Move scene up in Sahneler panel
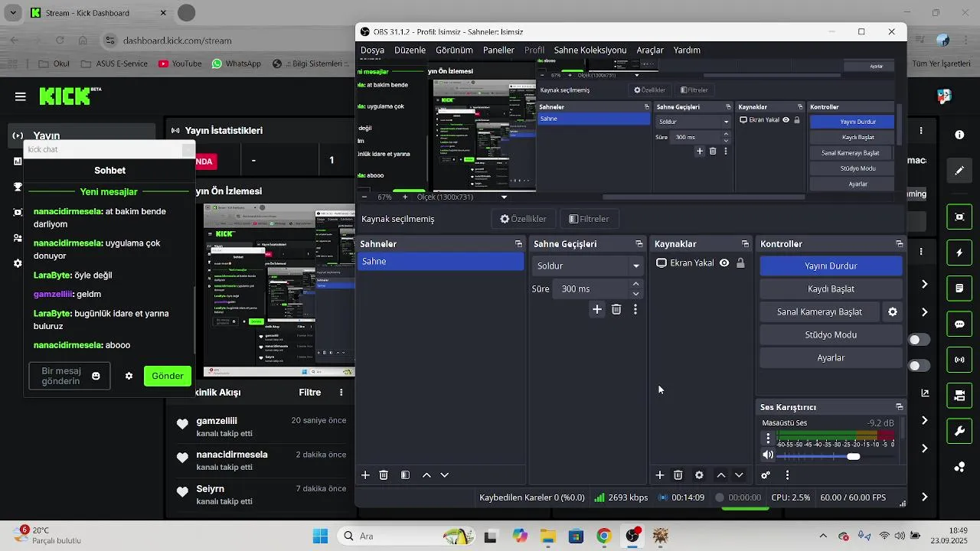Screen dimensions: 980x551 [426, 475]
